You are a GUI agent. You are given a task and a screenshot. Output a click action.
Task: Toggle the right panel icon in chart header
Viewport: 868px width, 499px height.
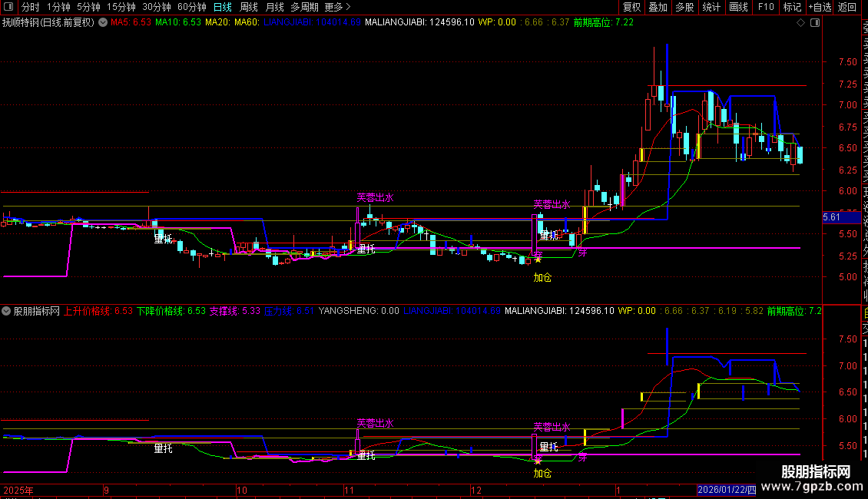tap(813, 23)
